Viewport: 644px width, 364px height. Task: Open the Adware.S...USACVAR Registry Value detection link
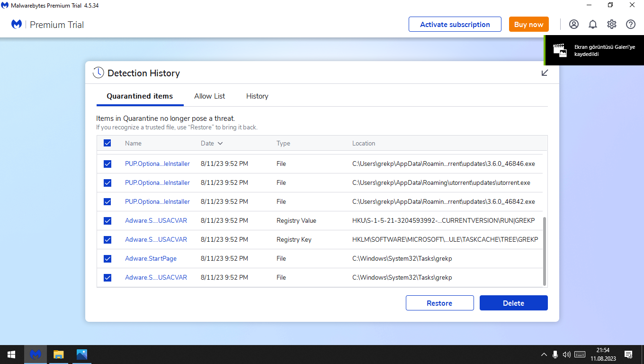156,221
